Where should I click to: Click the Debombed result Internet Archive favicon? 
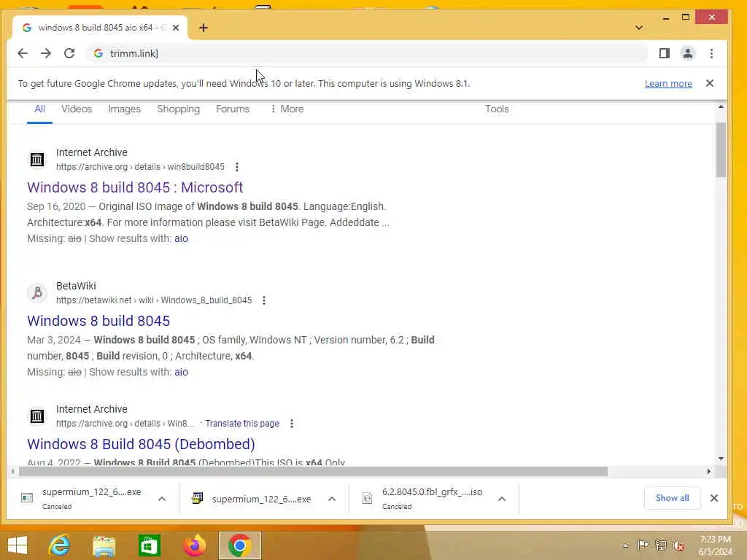pos(36,416)
